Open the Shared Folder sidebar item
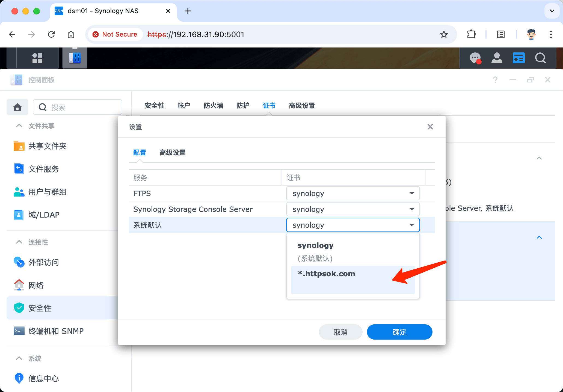This screenshot has height=392, width=563. 48,146
